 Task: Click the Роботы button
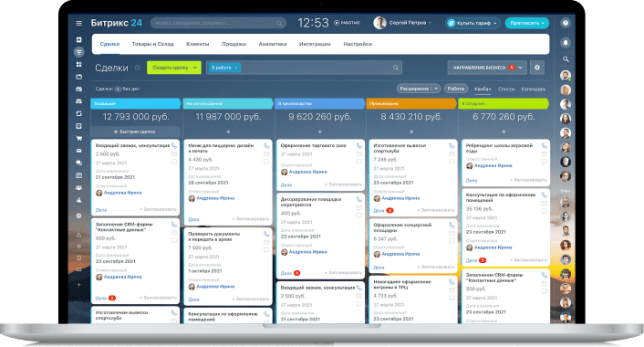pos(455,89)
